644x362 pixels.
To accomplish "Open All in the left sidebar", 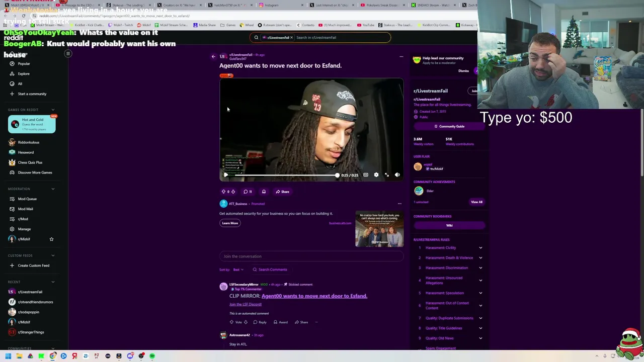I will (20, 84).
